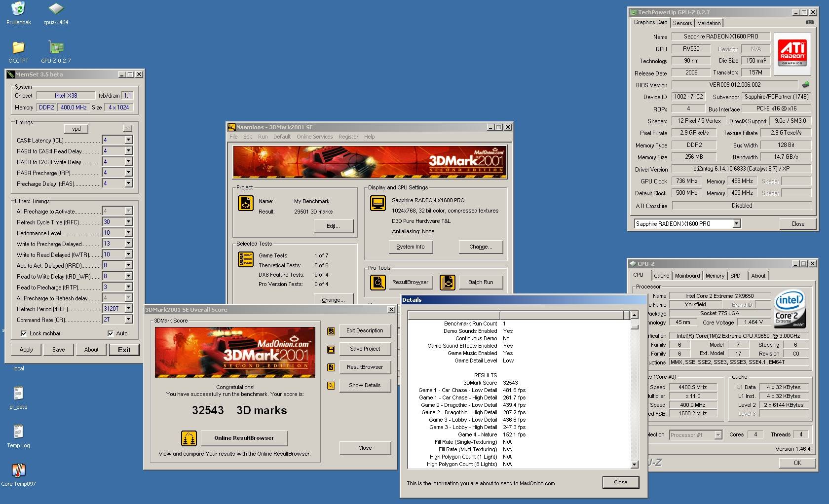The height and width of the screenshot is (504, 829).
Task: Click the Selected Tests checklist icon
Action: pyautogui.click(x=246, y=259)
